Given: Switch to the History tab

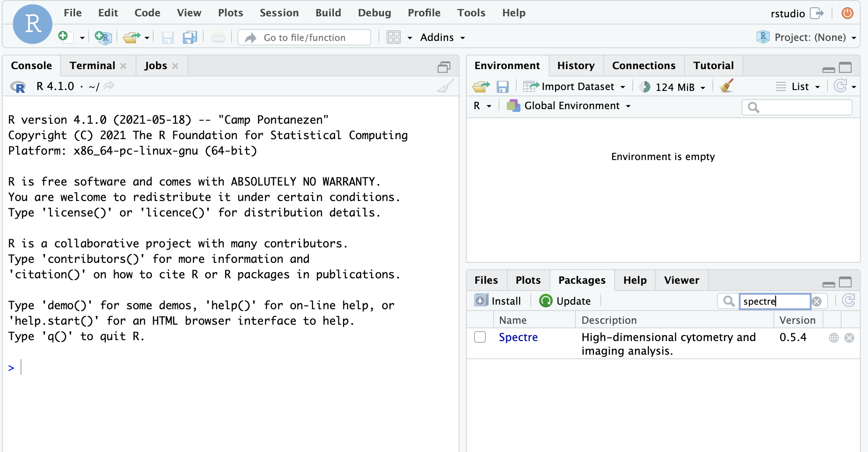Looking at the screenshot, I should coord(575,65).
